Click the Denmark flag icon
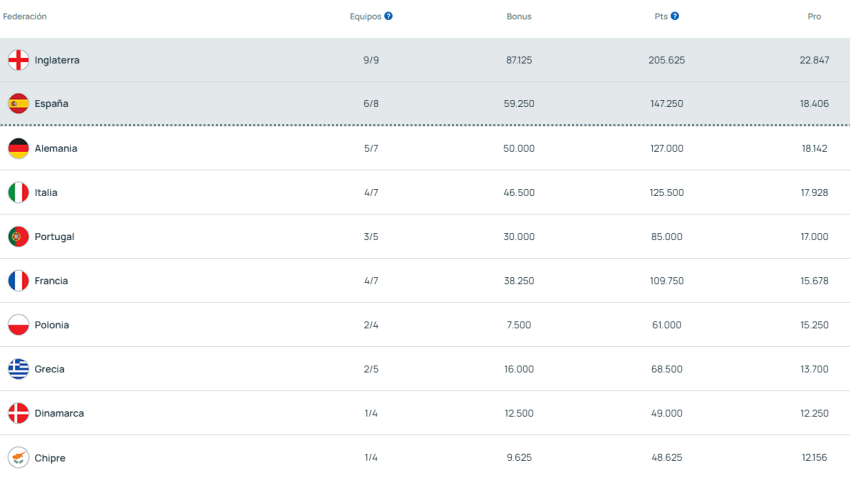 coord(18,413)
